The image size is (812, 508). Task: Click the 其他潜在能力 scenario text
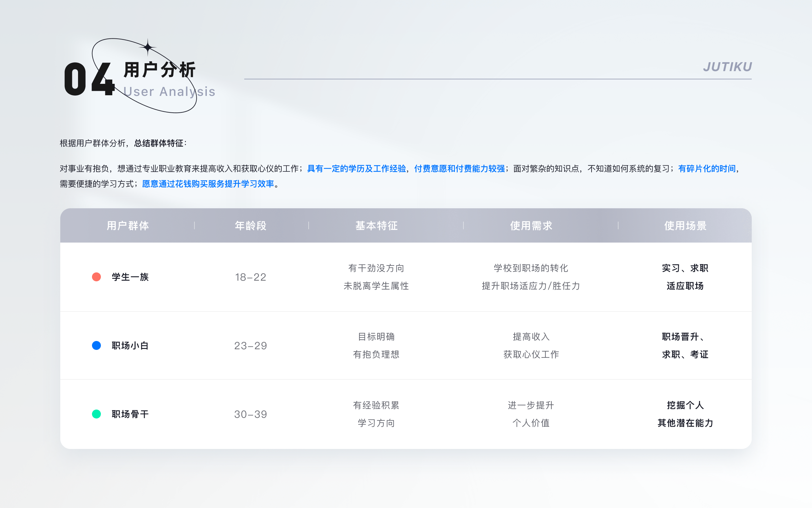tap(685, 423)
